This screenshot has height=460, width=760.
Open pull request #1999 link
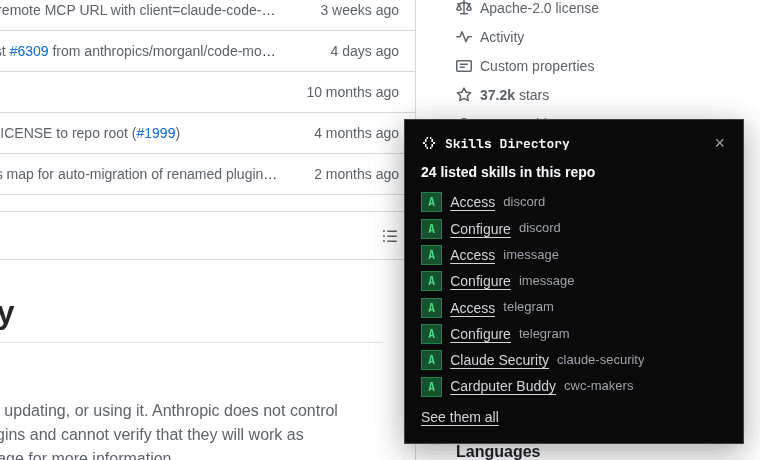(x=156, y=133)
